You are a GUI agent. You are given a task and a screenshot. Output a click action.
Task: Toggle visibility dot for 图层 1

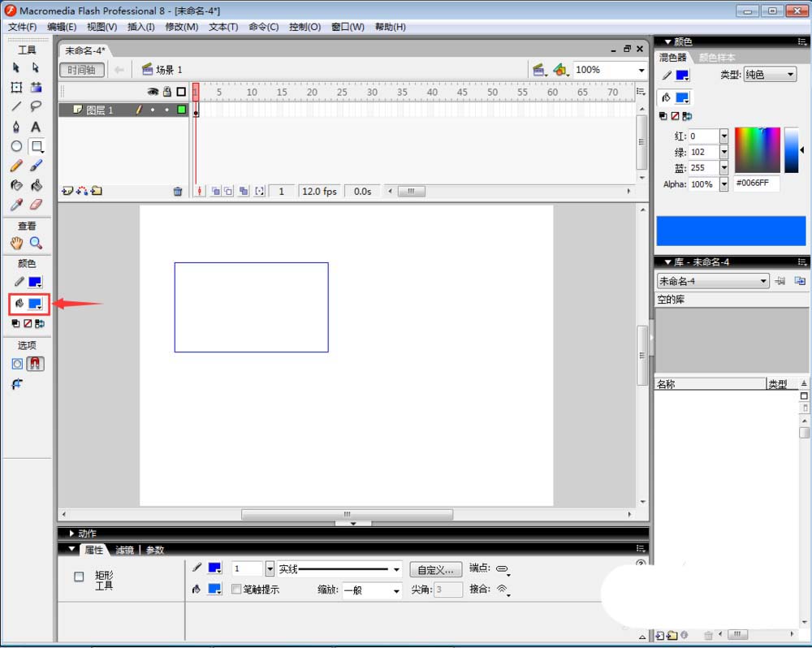click(153, 110)
